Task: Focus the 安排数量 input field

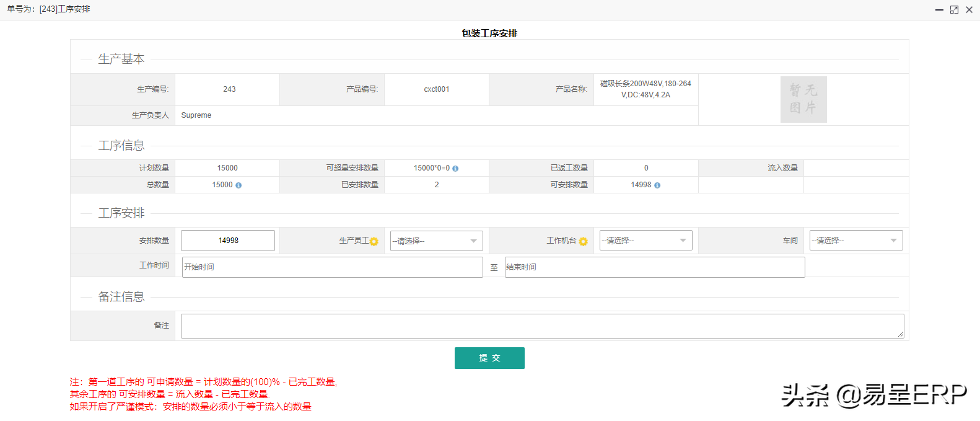Action: (x=228, y=241)
